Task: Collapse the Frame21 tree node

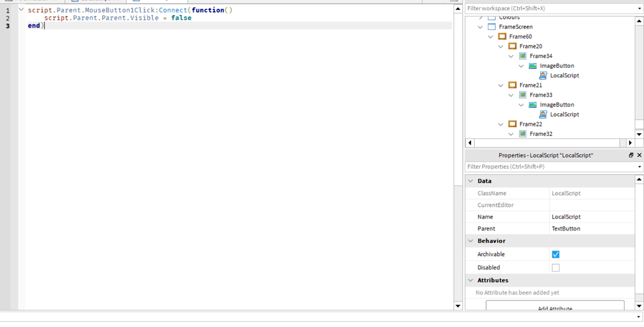Action: pyautogui.click(x=501, y=85)
